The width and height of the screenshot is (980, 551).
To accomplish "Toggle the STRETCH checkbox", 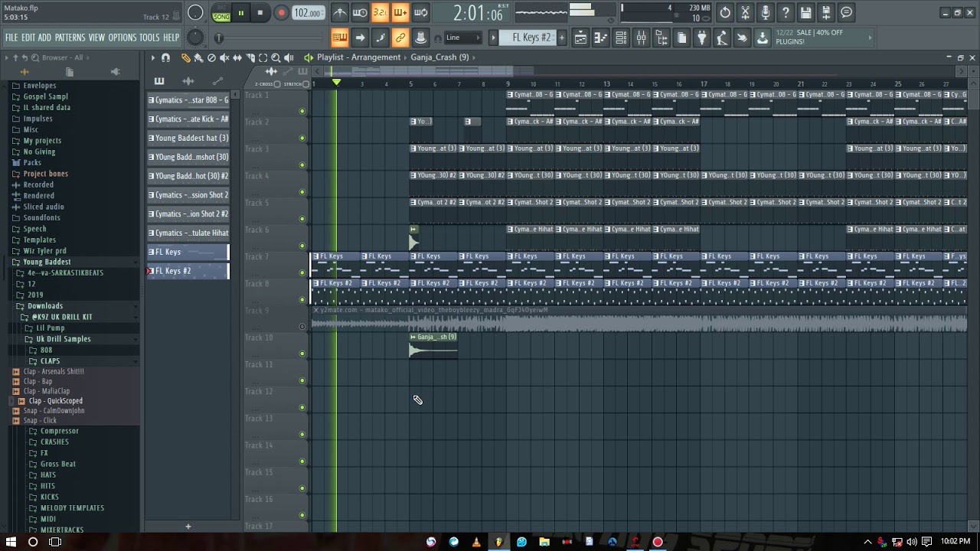I will (x=305, y=83).
